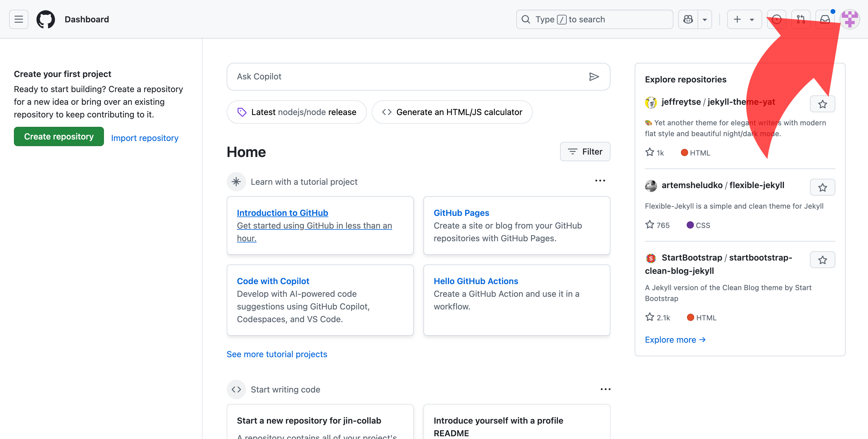The width and height of the screenshot is (868, 439).
Task: Select Latest nodejs/node release suggestion
Action: [x=296, y=112]
